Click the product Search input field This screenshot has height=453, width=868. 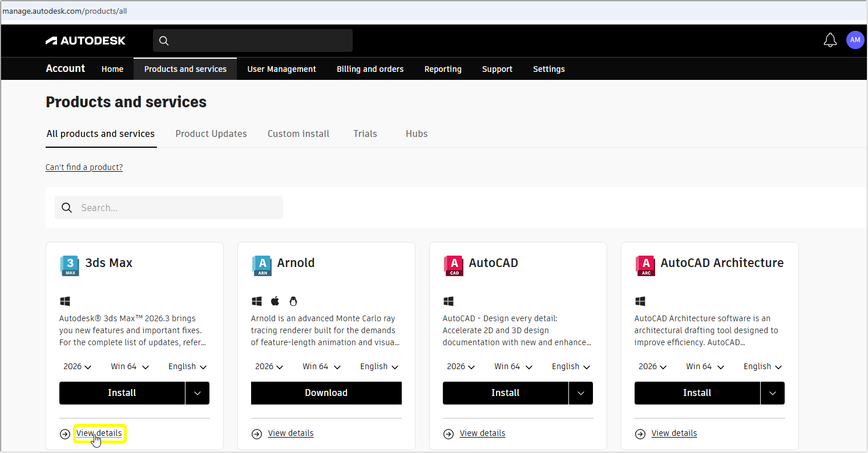pyautogui.click(x=168, y=208)
